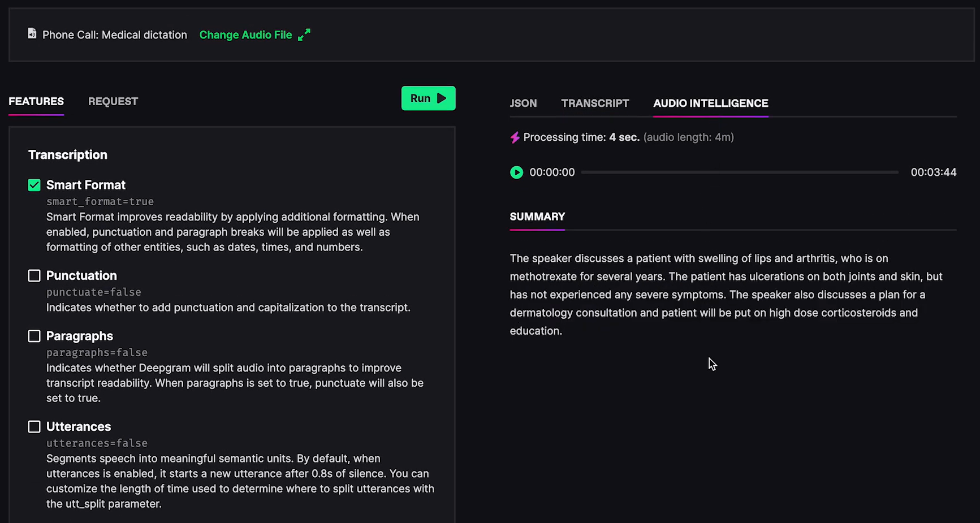Click the Phone Call: Medical dictation file name
Viewport: 980px width, 523px height.
115,35
